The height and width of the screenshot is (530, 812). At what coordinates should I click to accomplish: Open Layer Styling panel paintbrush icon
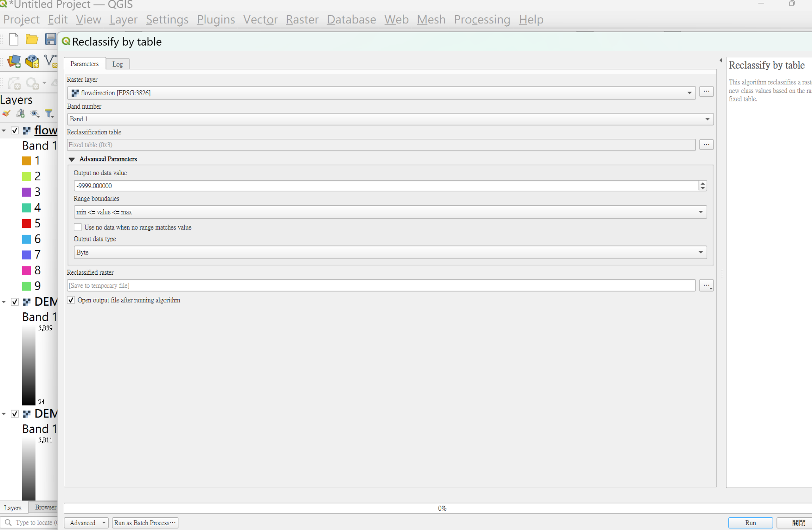(x=6, y=114)
